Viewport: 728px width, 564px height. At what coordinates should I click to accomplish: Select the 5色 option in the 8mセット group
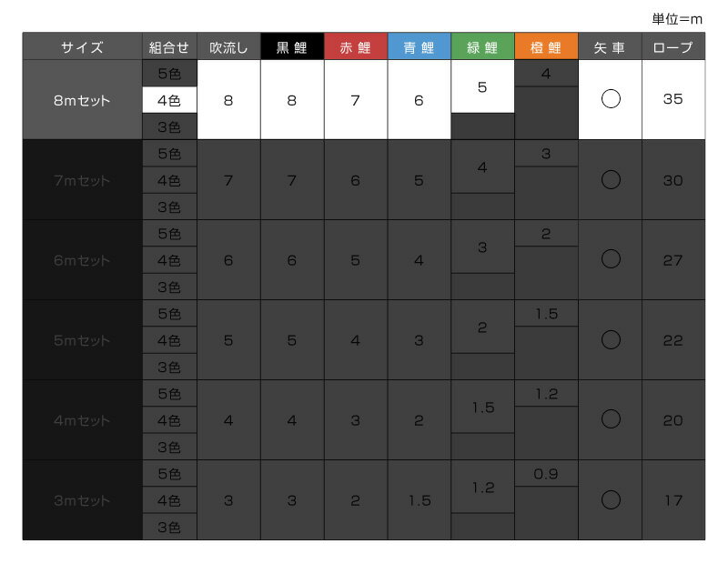169,74
